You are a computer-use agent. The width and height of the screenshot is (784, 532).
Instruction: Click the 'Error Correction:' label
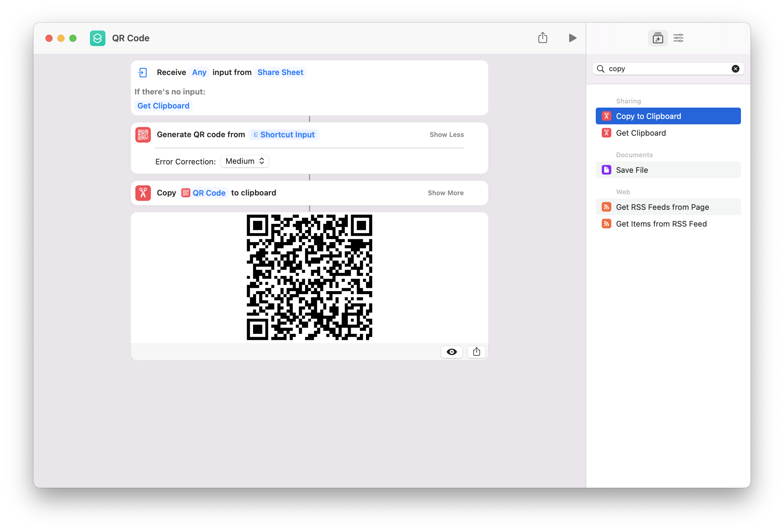[185, 162]
